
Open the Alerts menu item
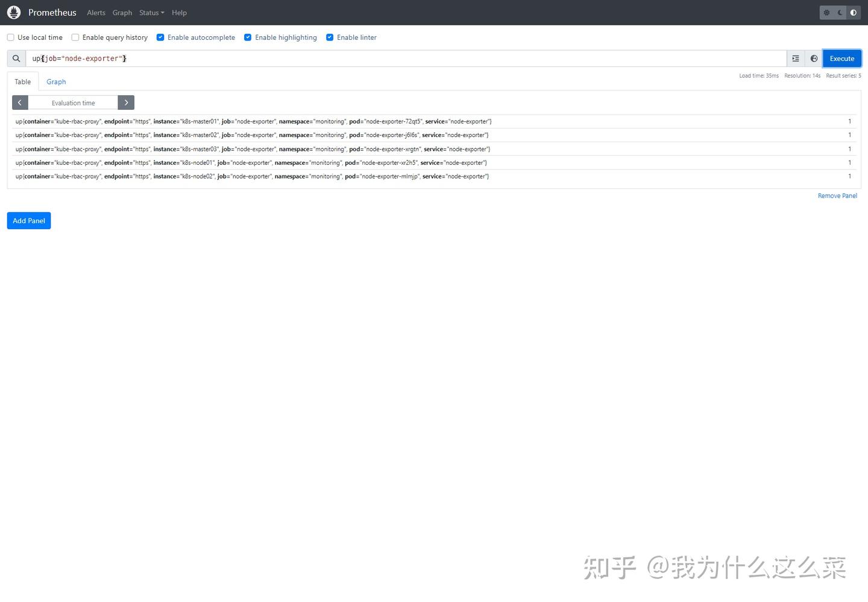pyautogui.click(x=96, y=12)
